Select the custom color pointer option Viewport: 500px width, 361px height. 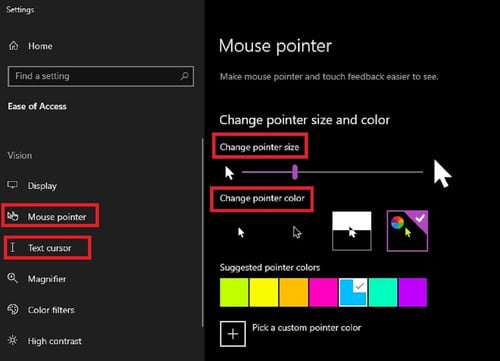pyautogui.click(x=407, y=231)
